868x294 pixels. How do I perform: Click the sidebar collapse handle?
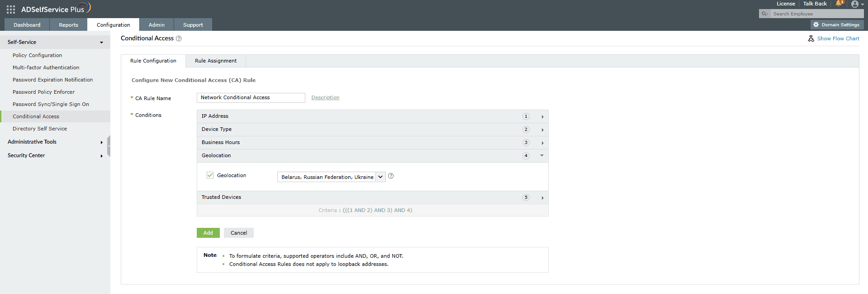[109, 146]
